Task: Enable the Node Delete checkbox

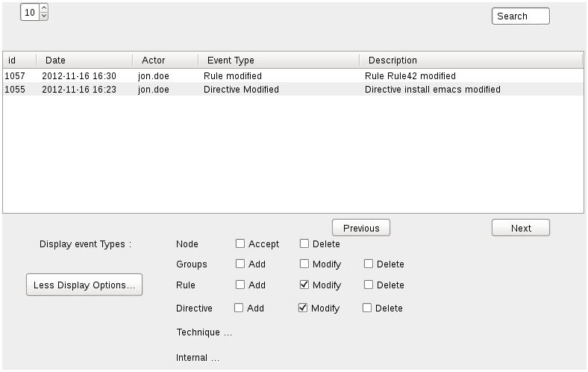Action: (304, 244)
